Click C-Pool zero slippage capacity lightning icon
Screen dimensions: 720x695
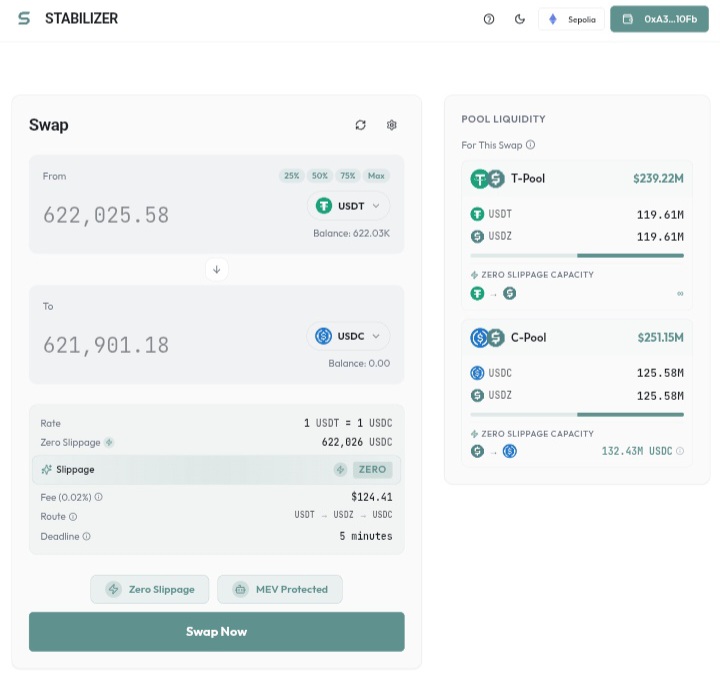(x=474, y=434)
